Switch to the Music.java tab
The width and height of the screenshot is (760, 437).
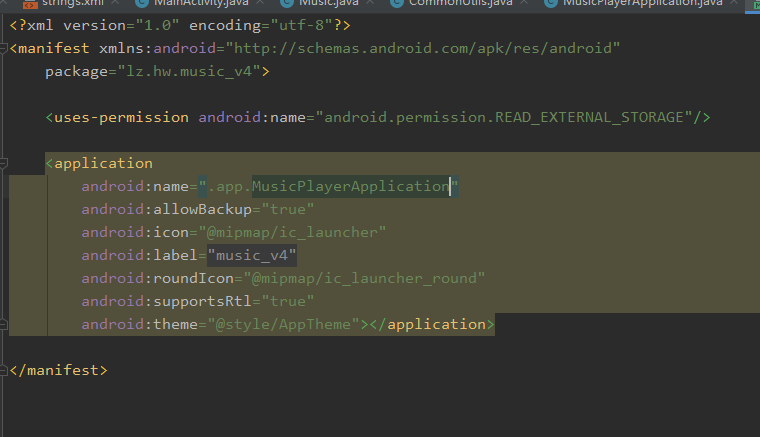(328, 3)
